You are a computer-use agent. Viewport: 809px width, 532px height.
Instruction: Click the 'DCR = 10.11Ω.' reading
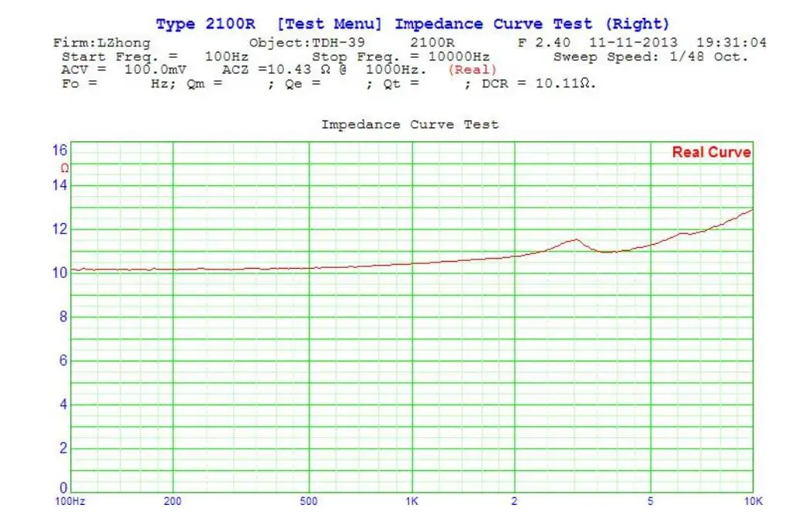[539, 83]
